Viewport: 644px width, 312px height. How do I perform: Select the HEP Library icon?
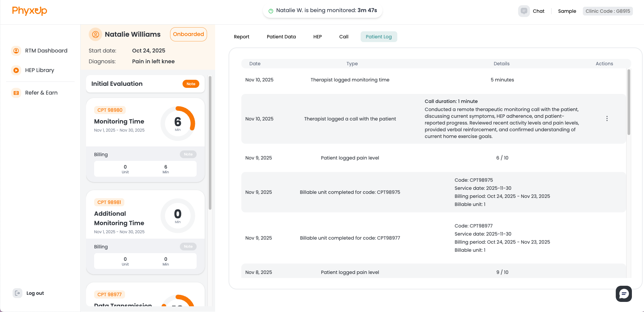pos(16,70)
